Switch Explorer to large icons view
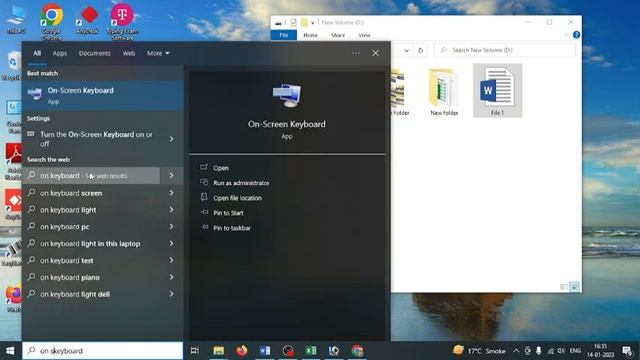 point(575,287)
